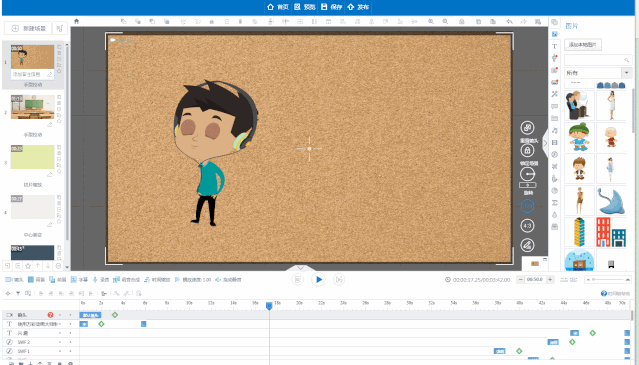Click the zoom in magnifier in canvas toolbar
This screenshot has height=365, width=639.
click(430, 21)
